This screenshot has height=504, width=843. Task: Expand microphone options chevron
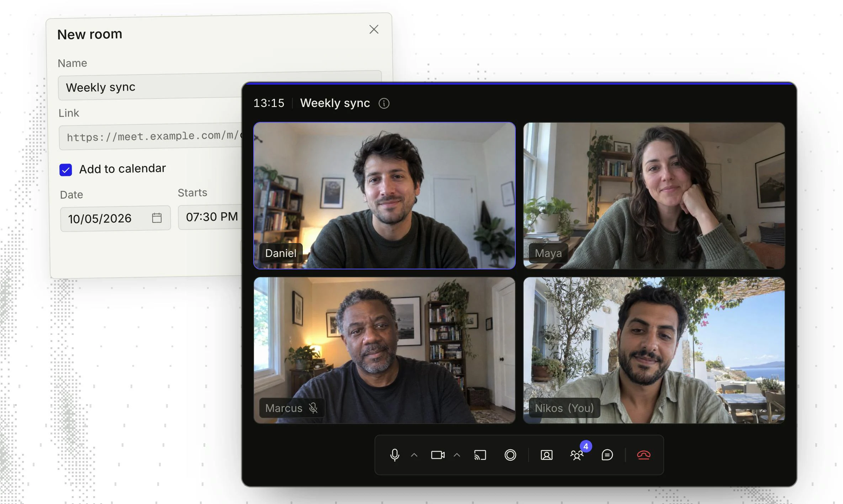(x=414, y=455)
